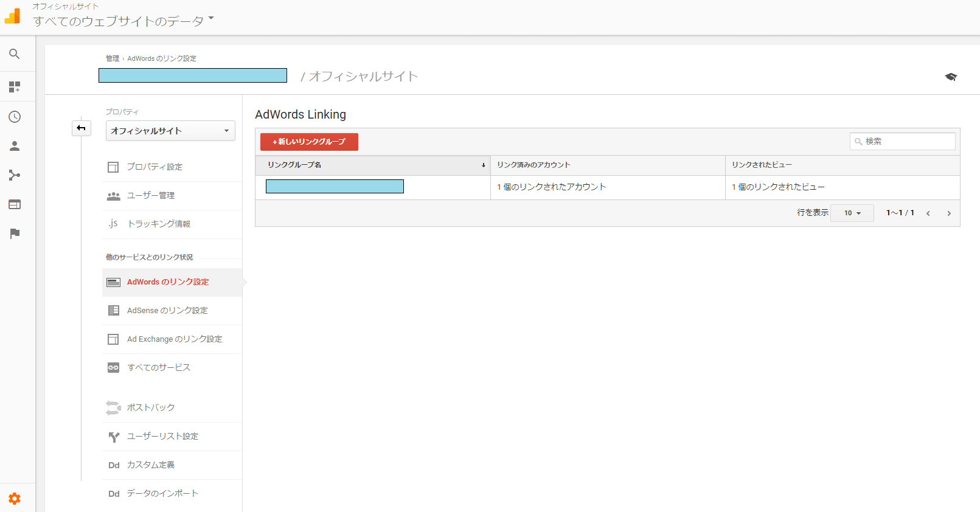Viewport: 980px width, 512px height.
Task: Open the customization dashboard icon
Action: point(15,87)
